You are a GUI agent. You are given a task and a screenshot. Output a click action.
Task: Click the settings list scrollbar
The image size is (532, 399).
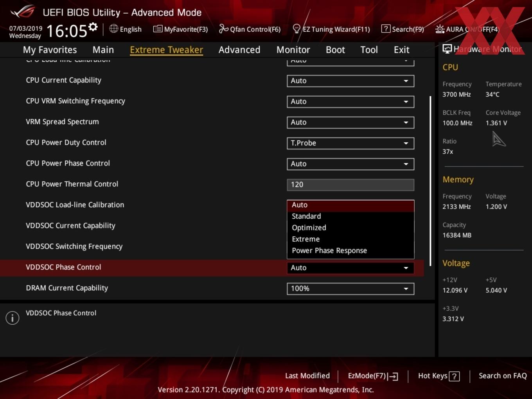(x=430, y=181)
